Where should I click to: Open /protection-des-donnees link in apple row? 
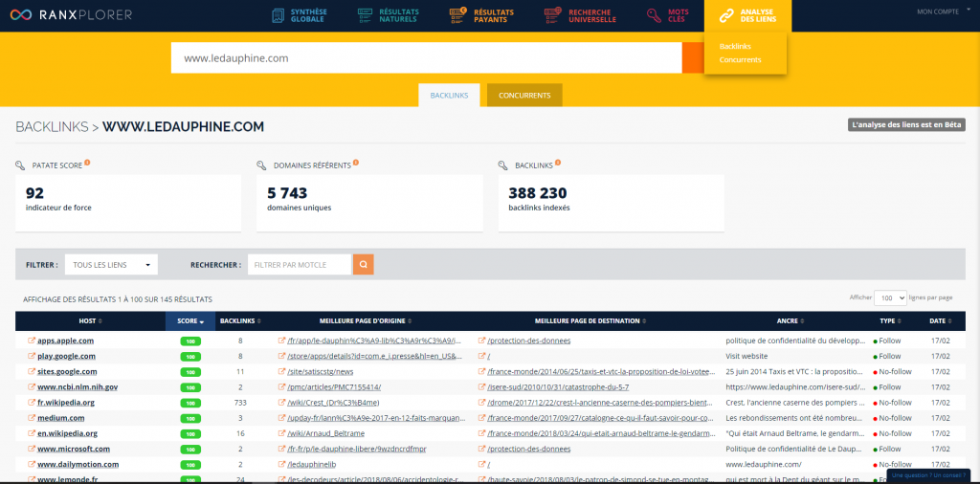[x=528, y=341]
